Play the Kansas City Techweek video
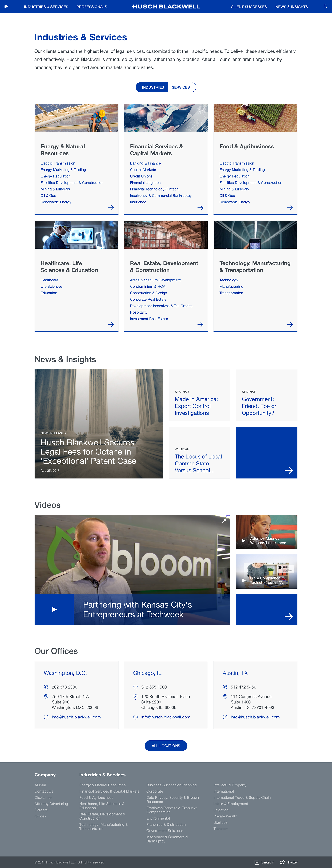 (x=54, y=609)
